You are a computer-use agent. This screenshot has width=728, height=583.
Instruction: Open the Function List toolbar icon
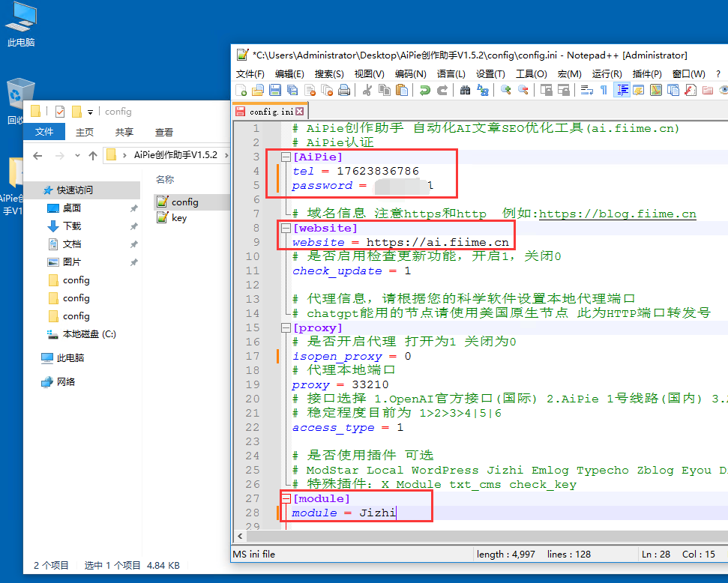tap(691, 90)
